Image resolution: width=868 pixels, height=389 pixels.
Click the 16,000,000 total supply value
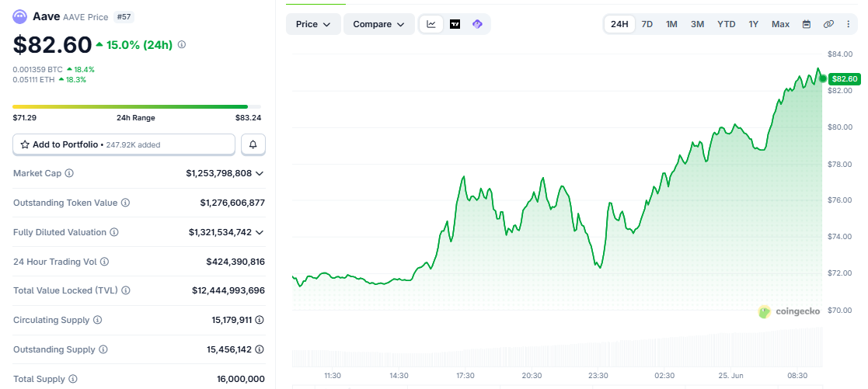point(241,379)
